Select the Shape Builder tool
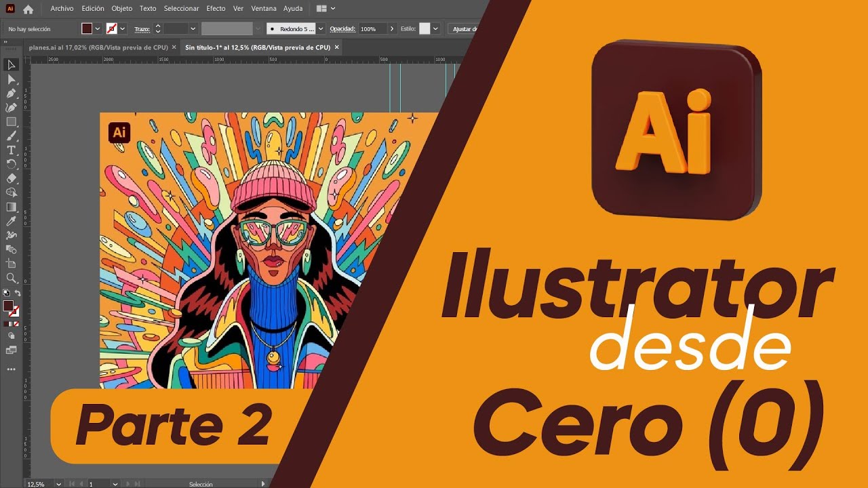868x488 pixels. [x=12, y=193]
